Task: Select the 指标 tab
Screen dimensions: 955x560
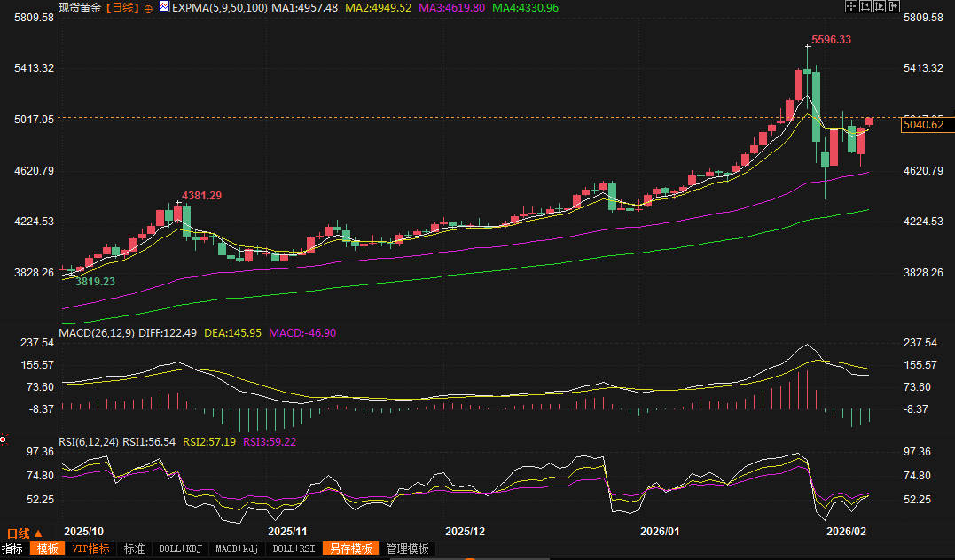Action: coord(12,549)
